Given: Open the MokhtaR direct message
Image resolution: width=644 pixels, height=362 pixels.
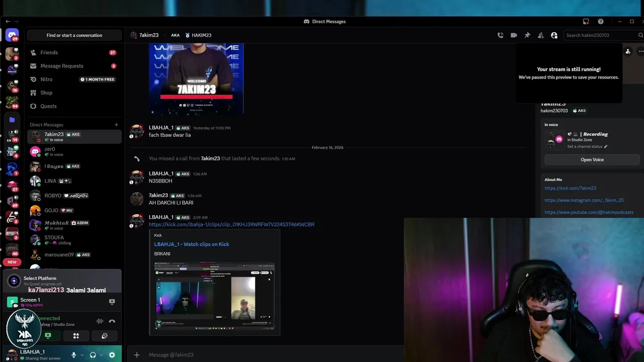Looking at the screenshot, I should click(x=74, y=225).
